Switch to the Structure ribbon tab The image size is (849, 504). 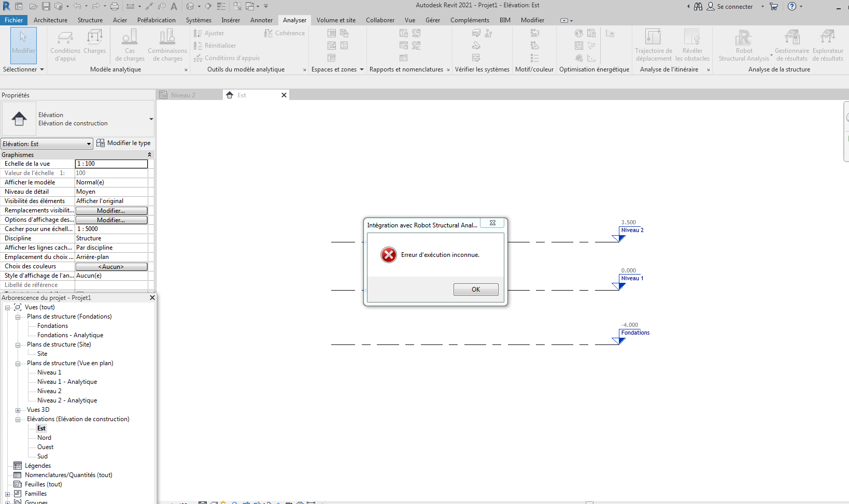pyautogui.click(x=90, y=20)
